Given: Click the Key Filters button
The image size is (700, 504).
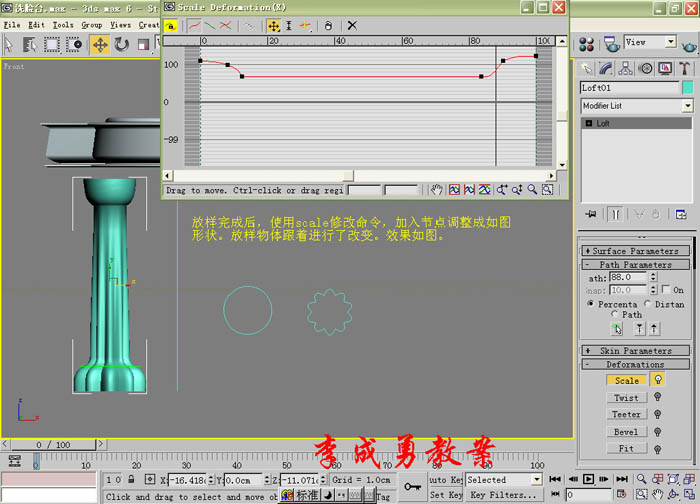Looking at the screenshot, I should click(x=503, y=495).
